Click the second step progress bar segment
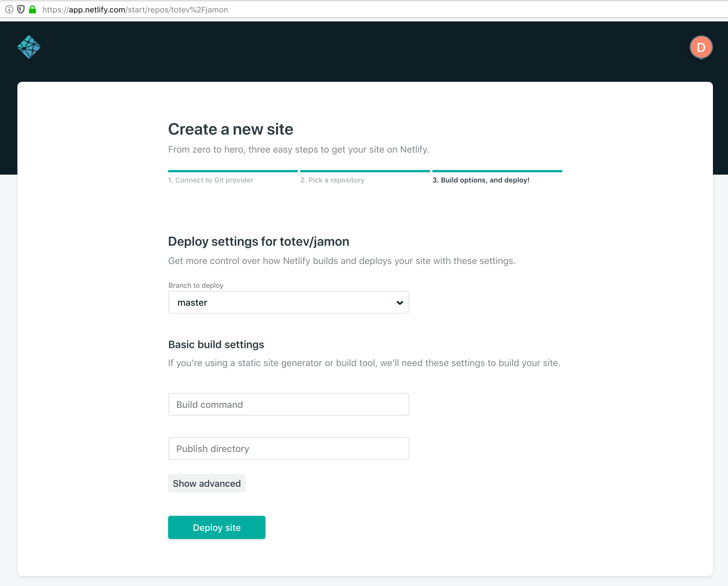The width and height of the screenshot is (728, 586). point(365,171)
